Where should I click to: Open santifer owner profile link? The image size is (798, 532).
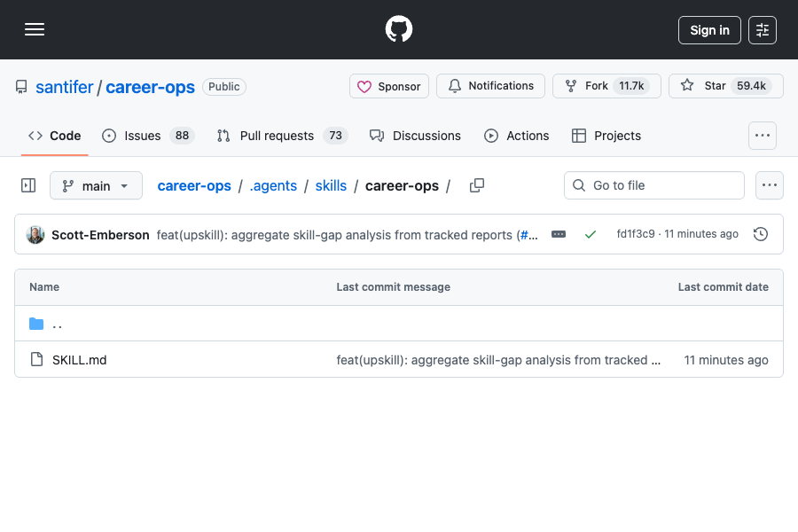click(64, 87)
